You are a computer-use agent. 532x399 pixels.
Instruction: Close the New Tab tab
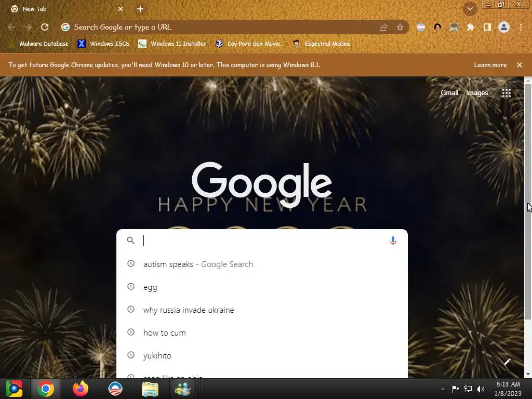pos(121,9)
